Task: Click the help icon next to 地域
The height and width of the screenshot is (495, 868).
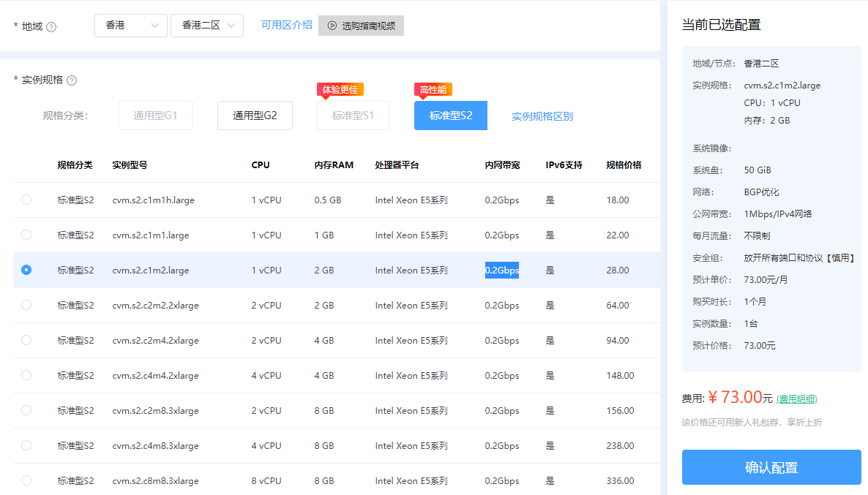Action: (x=51, y=26)
